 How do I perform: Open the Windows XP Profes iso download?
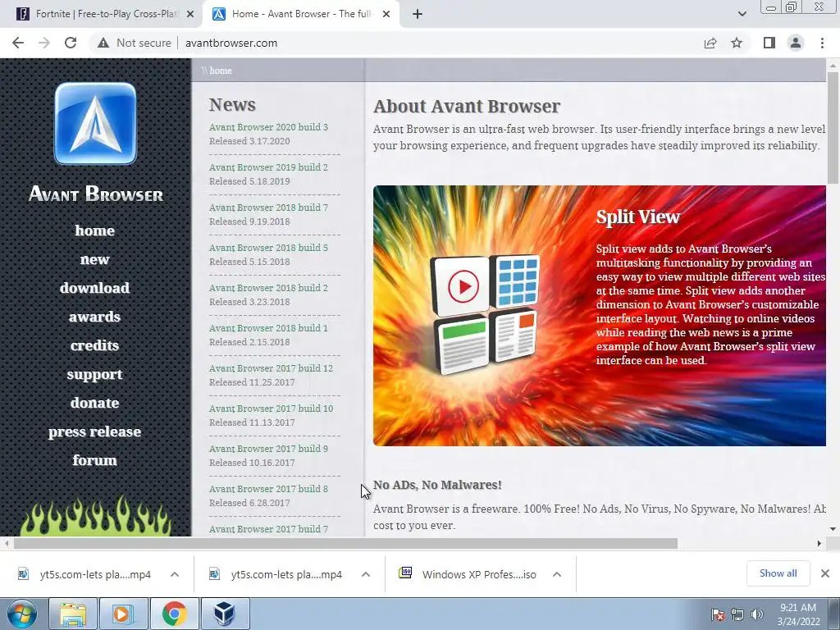pos(467,574)
